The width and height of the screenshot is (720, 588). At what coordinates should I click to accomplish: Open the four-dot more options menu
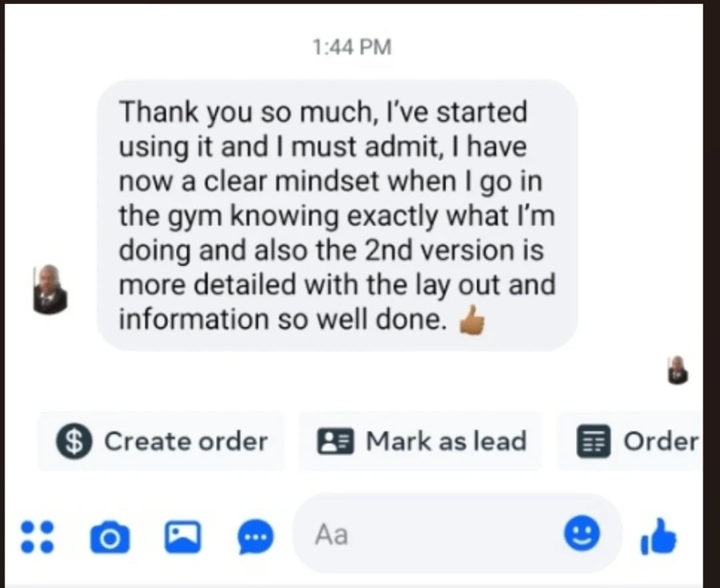pos(37,536)
